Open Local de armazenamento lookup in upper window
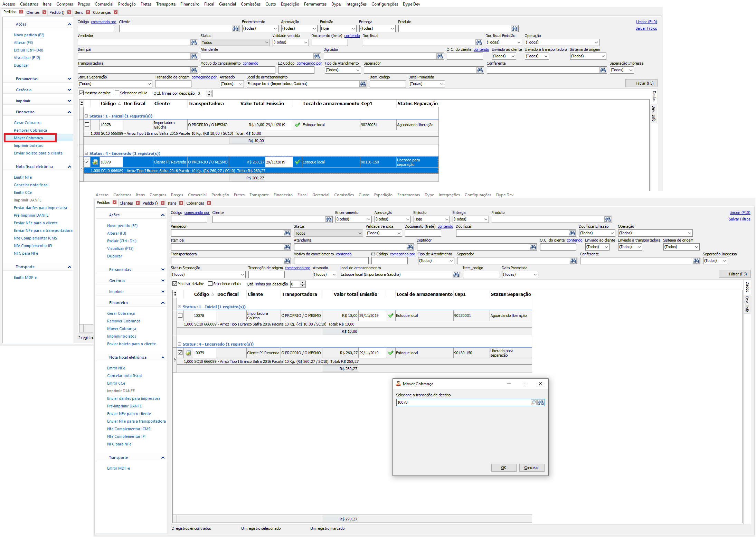This screenshot has height=537, width=756. coord(362,84)
